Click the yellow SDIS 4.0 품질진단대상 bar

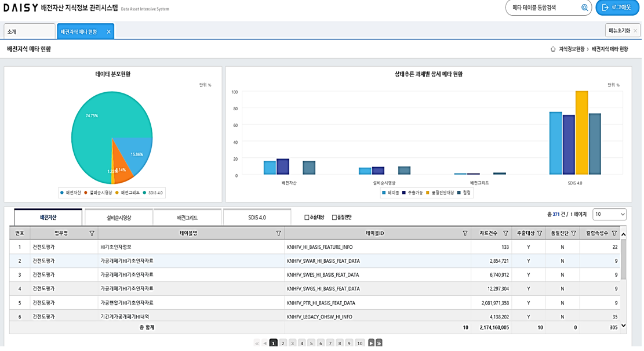[581, 133]
